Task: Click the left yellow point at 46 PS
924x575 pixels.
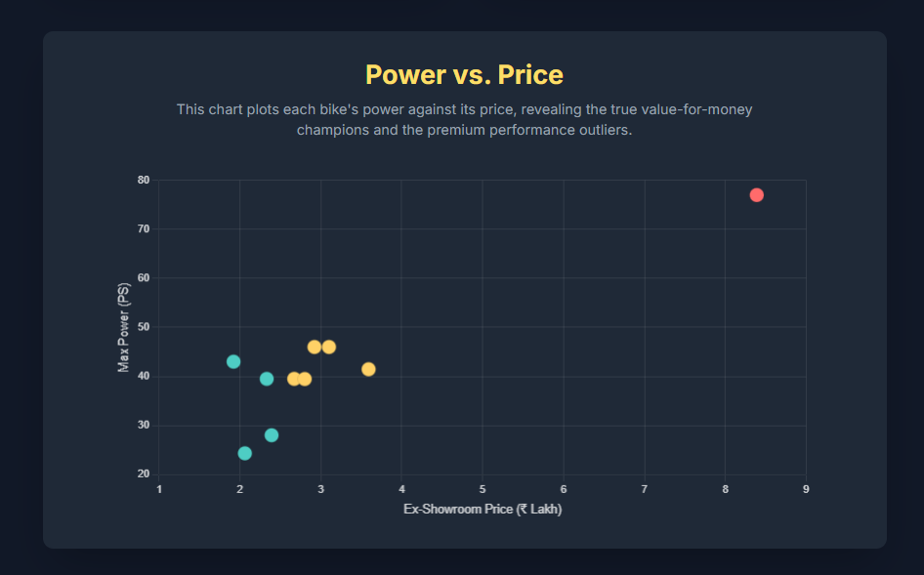Action: pos(315,348)
